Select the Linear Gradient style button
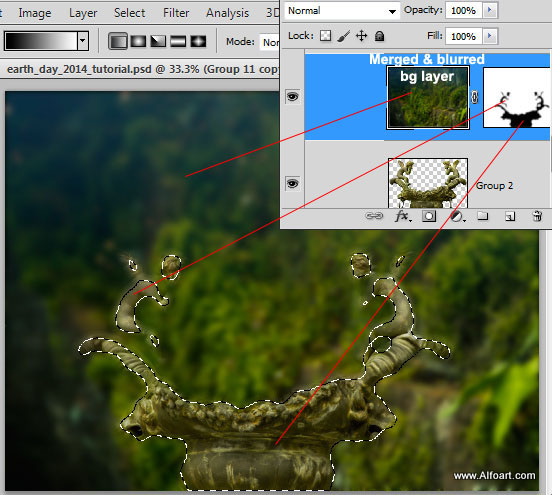This screenshot has width=552, height=495. pyautogui.click(x=118, y=42)
